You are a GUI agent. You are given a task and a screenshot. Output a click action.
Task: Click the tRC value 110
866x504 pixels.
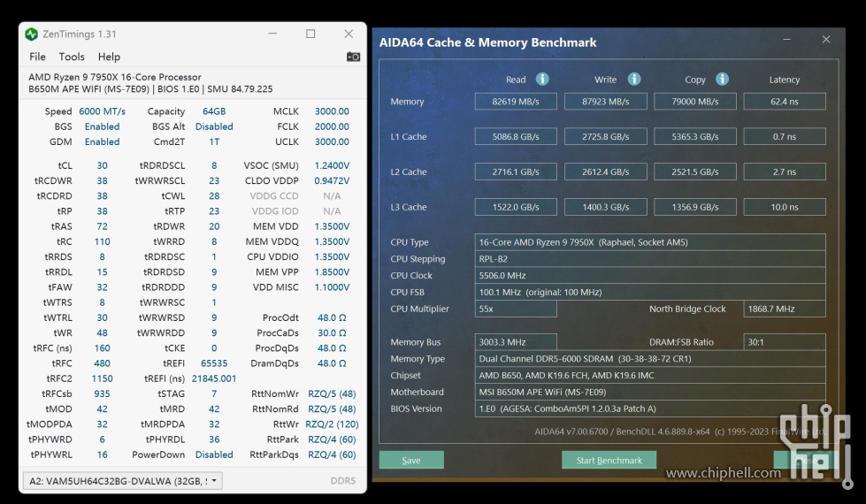103,241
